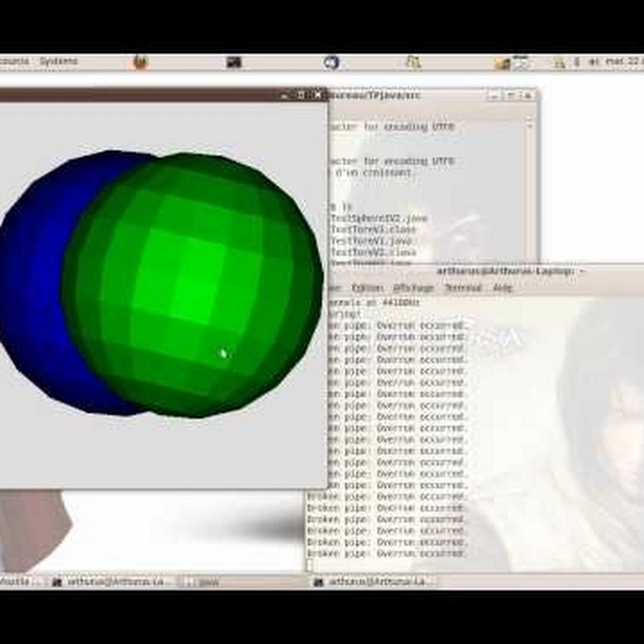Open the terminal launcher icon in top panel
This screenshot has height=644, width=644.
click(233, 62)
